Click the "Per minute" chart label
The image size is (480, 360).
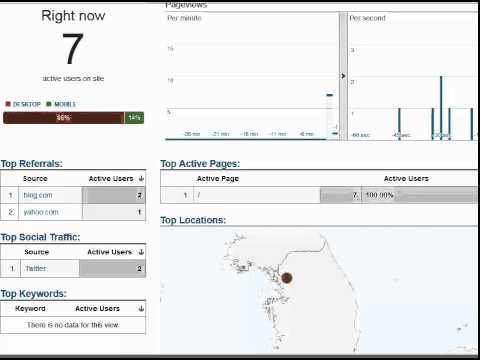coord(184,18)
